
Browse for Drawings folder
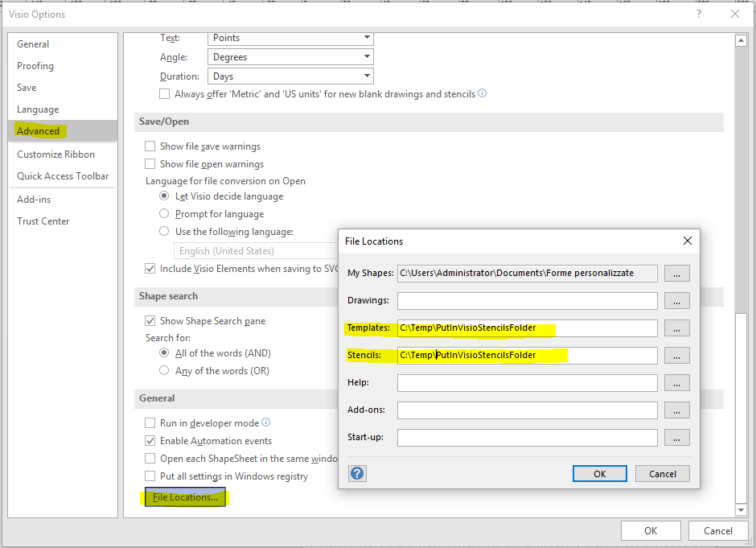click(x=677, y=300)
